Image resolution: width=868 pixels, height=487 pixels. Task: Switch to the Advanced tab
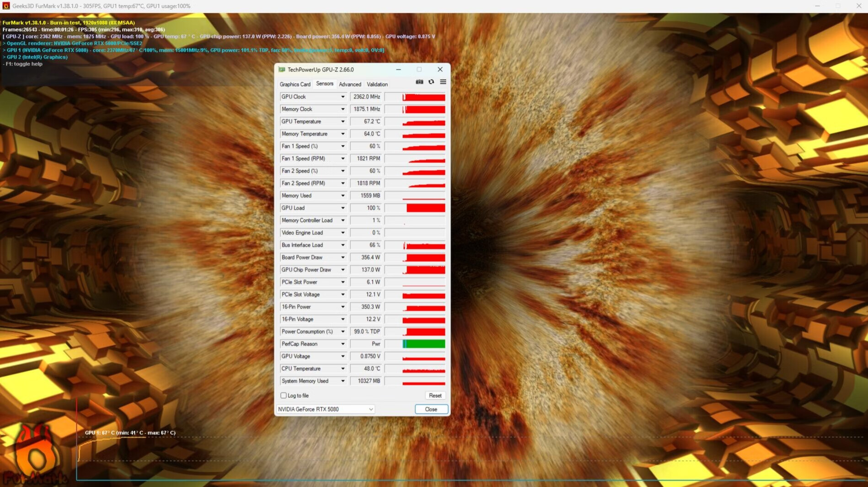click(350, 84)
